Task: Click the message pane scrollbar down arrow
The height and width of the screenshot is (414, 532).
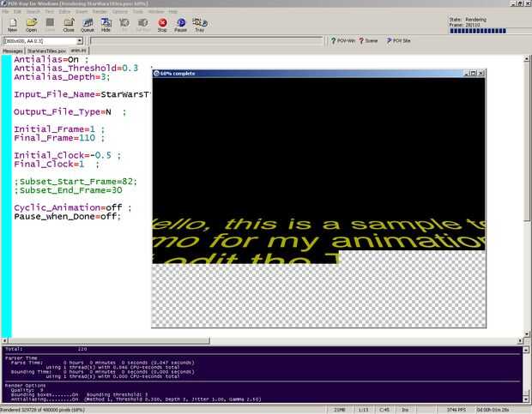Action: tap(526, 399)
